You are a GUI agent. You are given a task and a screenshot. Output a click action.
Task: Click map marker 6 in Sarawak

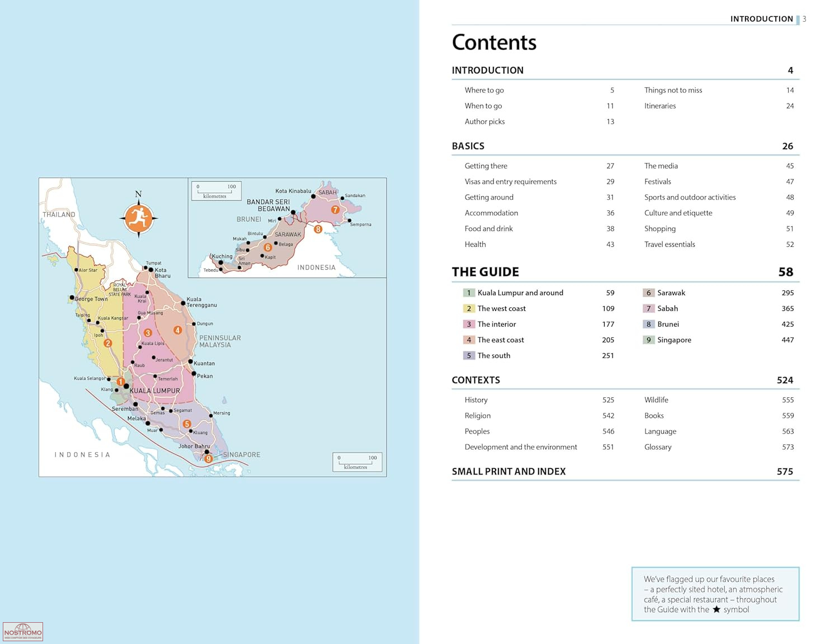(267, 247)
